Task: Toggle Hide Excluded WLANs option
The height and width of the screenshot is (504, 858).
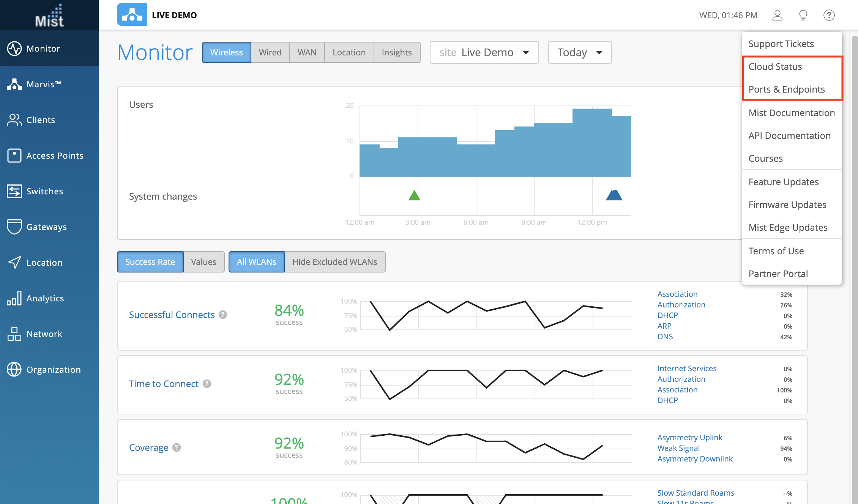Action: pos(334,262)
